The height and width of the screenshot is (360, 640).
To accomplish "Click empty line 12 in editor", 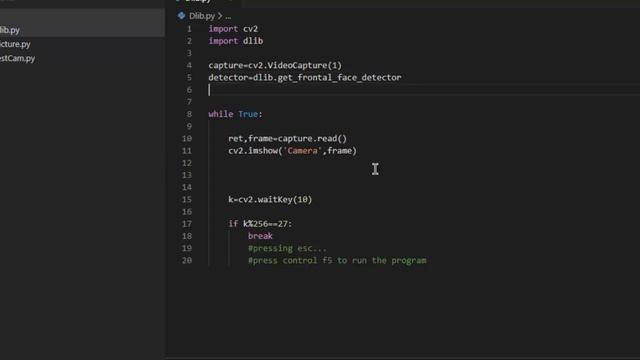I will (424, 163).
